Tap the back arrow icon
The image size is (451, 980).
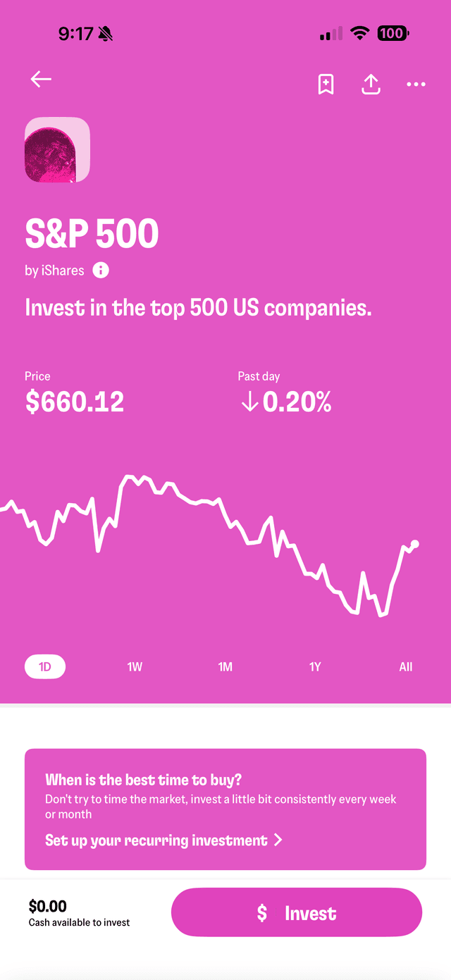tap(41, 80)
